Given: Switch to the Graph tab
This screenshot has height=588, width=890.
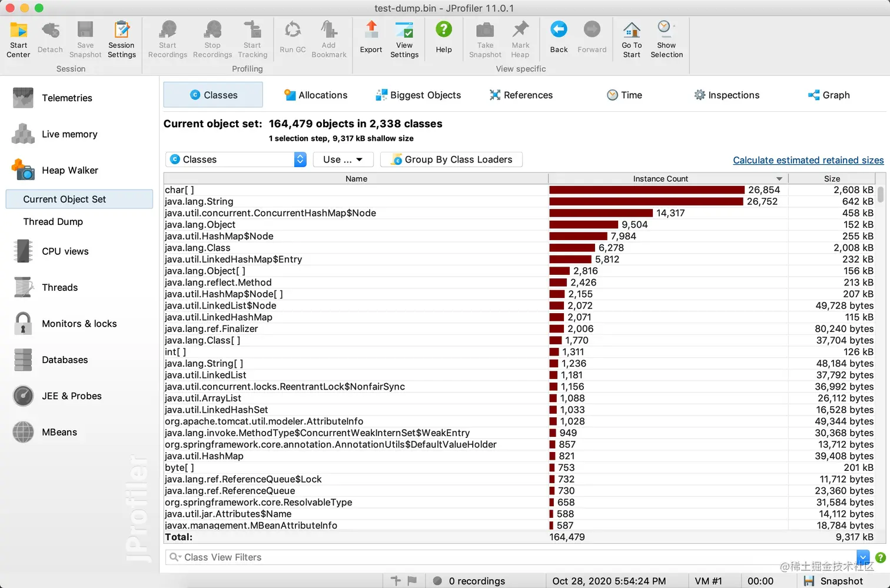Looking at the screenshot, I should point(829,95).
